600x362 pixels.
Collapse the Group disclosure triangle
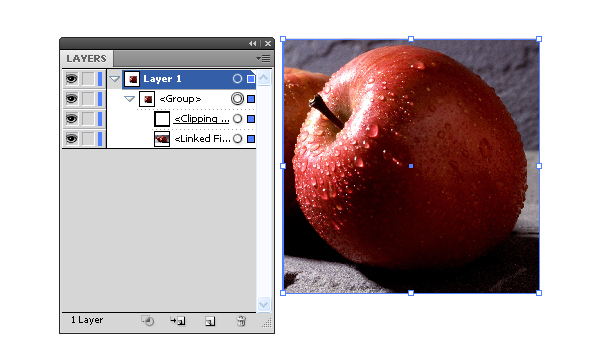pyautogui.click(x=130, y=99)
